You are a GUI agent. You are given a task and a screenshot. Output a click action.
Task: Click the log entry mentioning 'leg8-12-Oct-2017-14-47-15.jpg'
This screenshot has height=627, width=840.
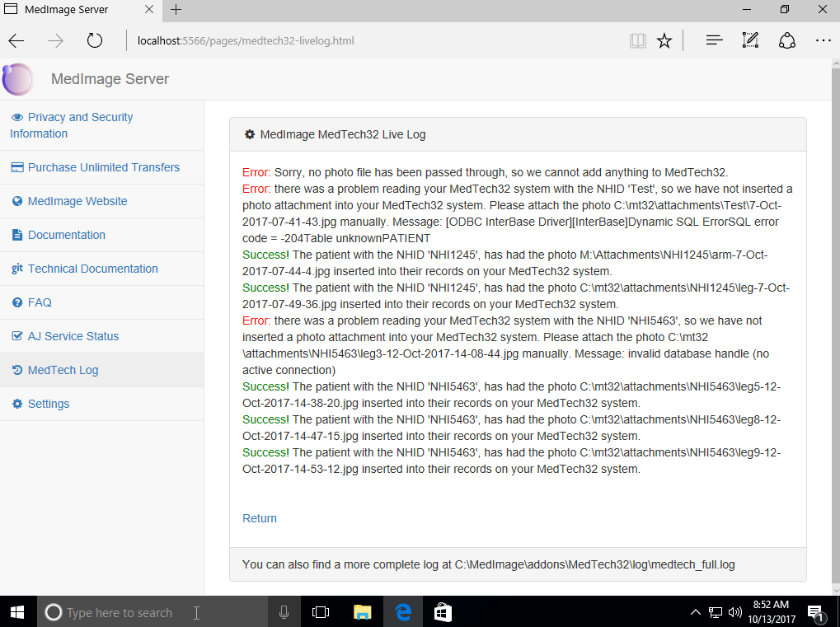click(512, 428)
